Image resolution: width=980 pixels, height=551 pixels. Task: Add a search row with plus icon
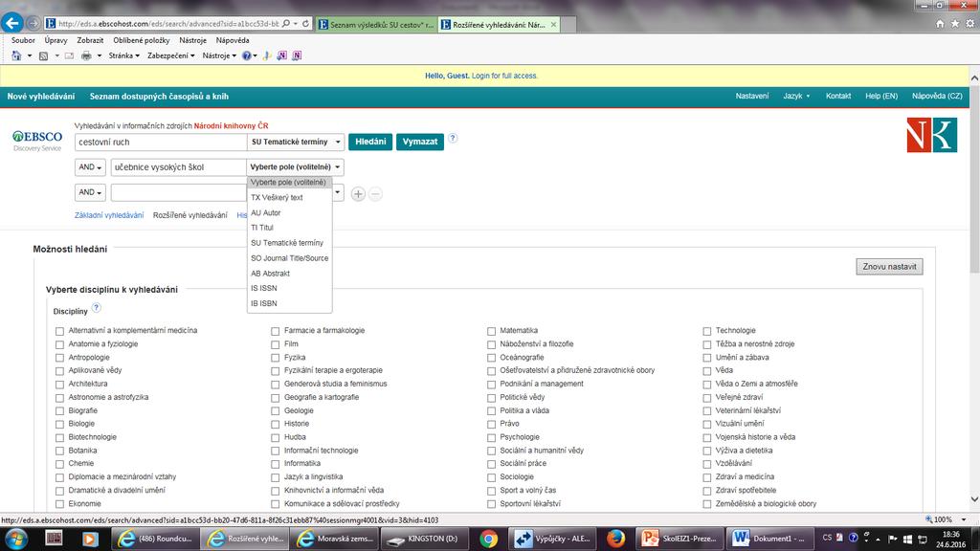coord(358,194)
